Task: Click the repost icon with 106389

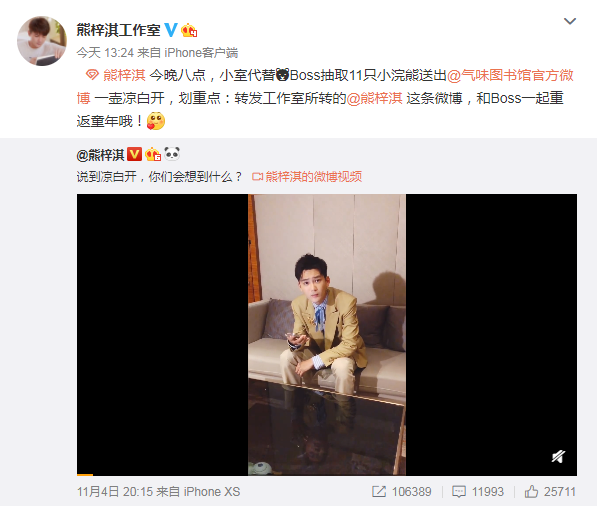Action: pos(402,492)
